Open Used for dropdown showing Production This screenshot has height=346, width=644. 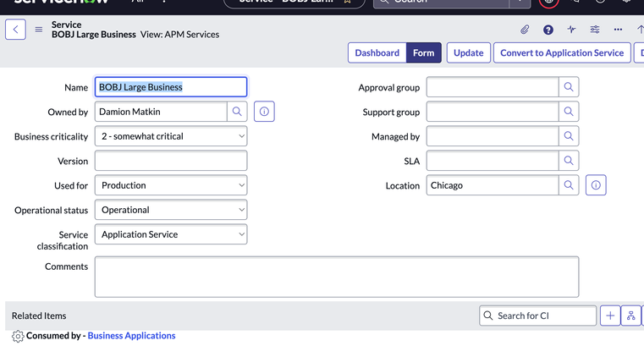171,185
